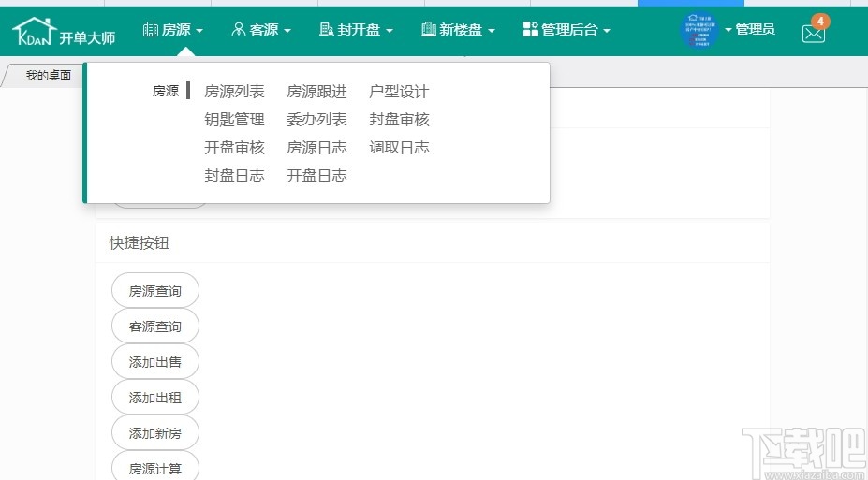Open 封盘日志 in the submenu
This screenshot has height=480, width=868.
tap(235, 176)
